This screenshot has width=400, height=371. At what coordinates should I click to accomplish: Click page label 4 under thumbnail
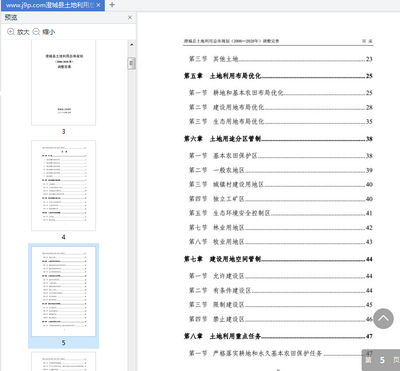click(x=63, y=237)
